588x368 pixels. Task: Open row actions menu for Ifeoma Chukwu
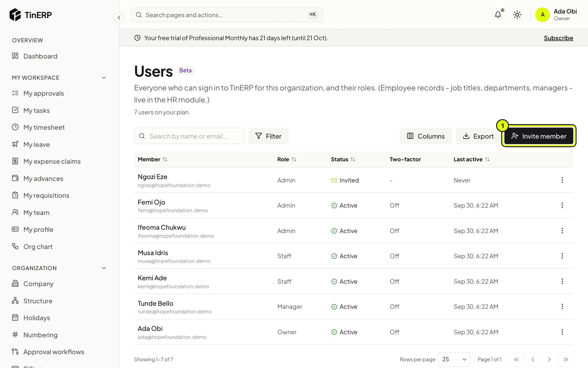point(562,231)
